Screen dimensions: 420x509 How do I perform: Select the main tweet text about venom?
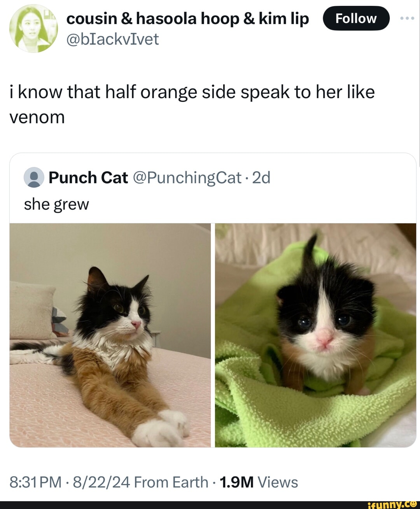tap(192, 104)
